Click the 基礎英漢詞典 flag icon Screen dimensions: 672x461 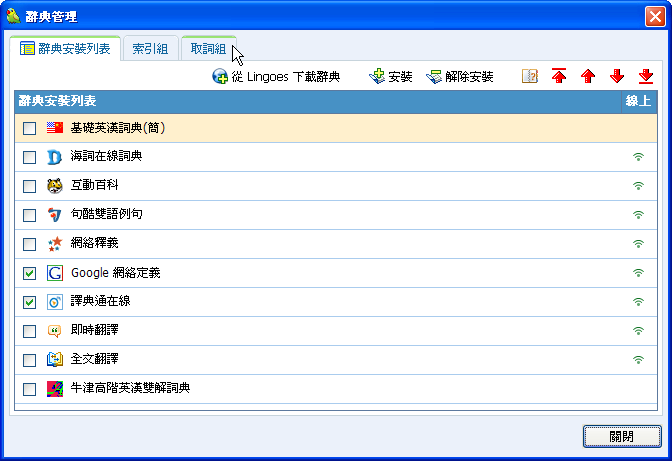tap(55, 128)
